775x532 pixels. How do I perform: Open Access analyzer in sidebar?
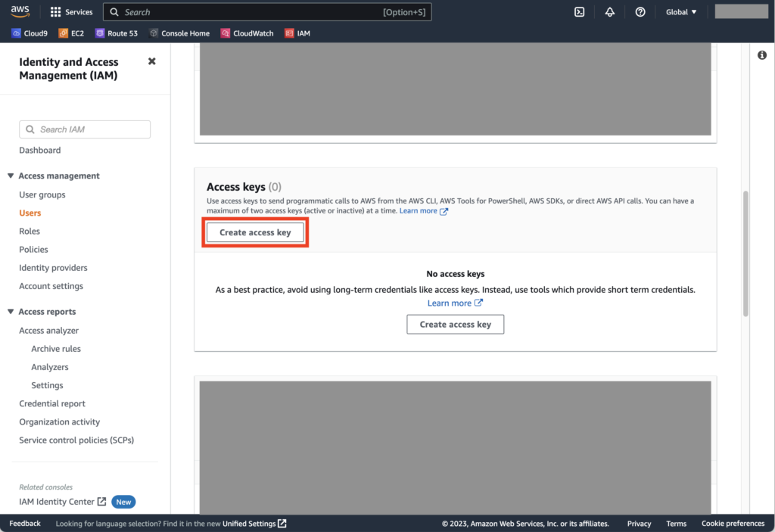coord(49,331)
